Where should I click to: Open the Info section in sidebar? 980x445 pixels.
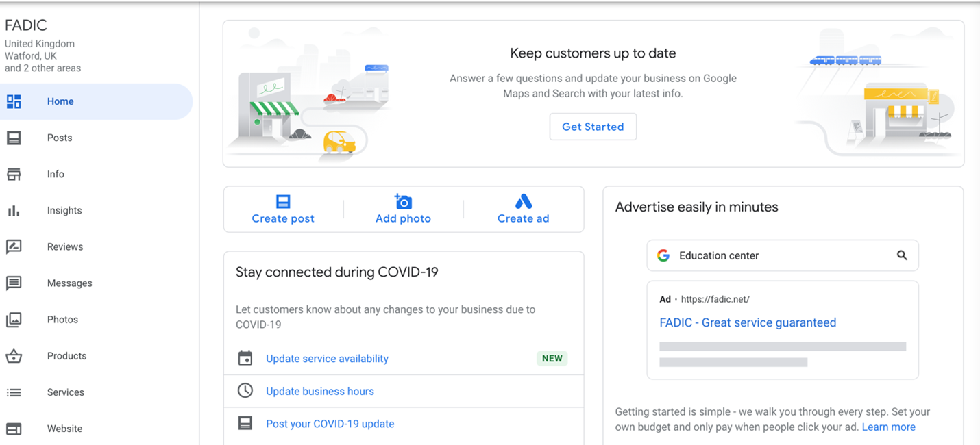pyautogui.click(x=56, y=175)
